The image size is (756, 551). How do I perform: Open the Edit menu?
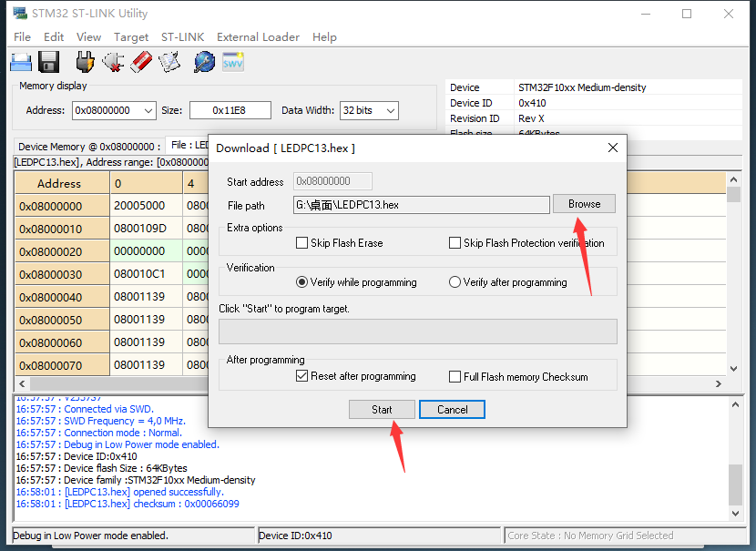click(x=54, y=37)
